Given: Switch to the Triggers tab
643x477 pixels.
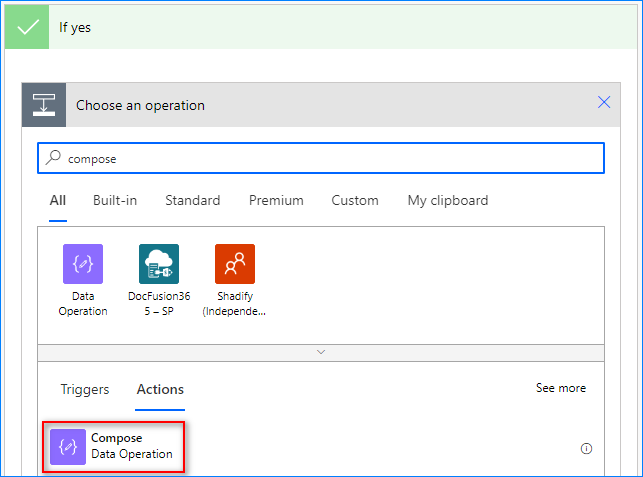Looking at the screenshot, I should (85, 389).
